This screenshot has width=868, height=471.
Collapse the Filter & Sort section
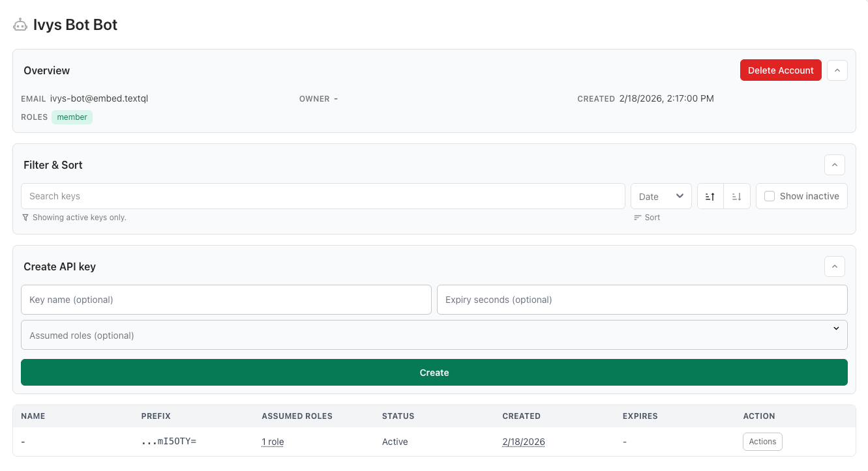[835, 165]
